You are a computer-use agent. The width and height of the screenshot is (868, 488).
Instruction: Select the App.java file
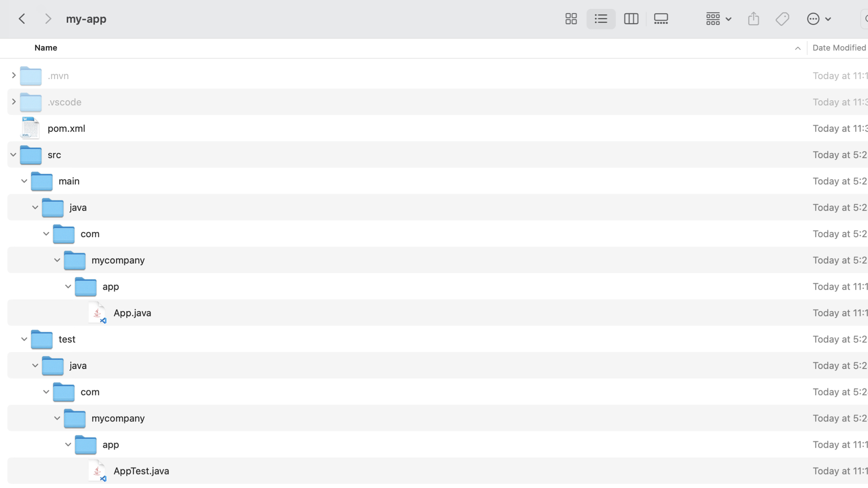[132, 313]
